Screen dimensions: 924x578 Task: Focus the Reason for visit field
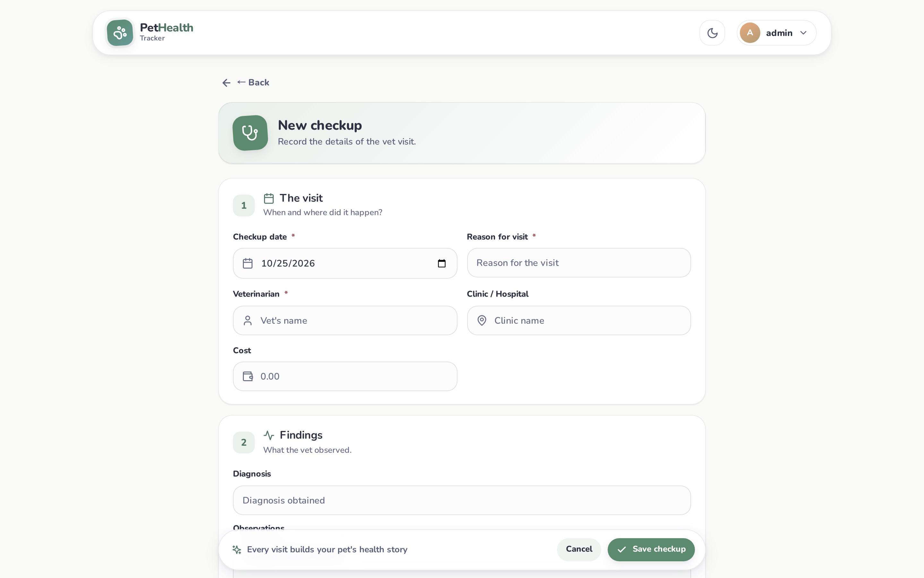[578, 263]
